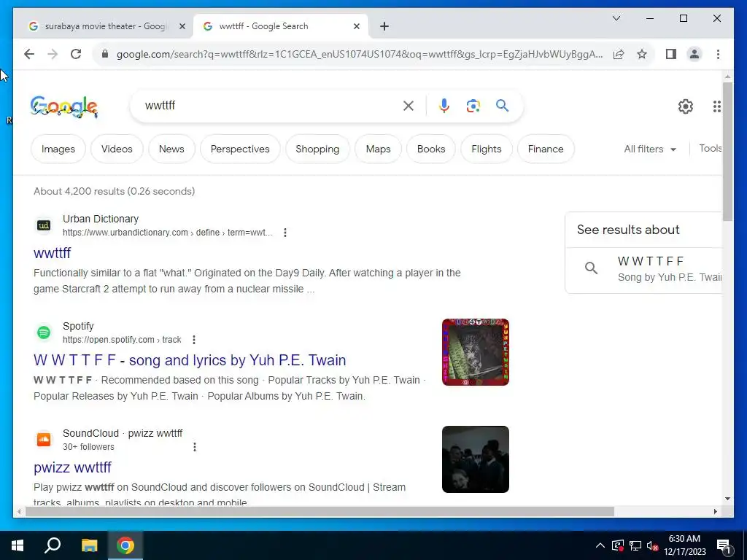This screenshot has width=747, height=560.
Task: Filter results by Shopping
Action: click(x=317, y=149)
